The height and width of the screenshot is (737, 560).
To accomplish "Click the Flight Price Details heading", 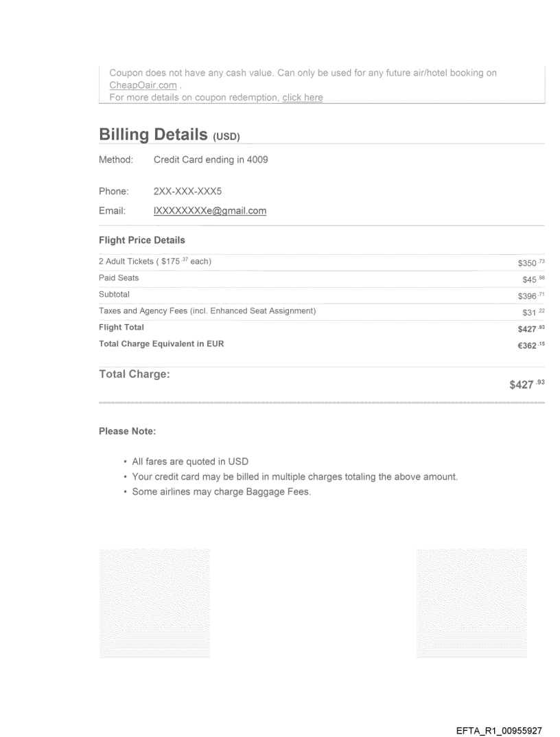I will (141, 240).
